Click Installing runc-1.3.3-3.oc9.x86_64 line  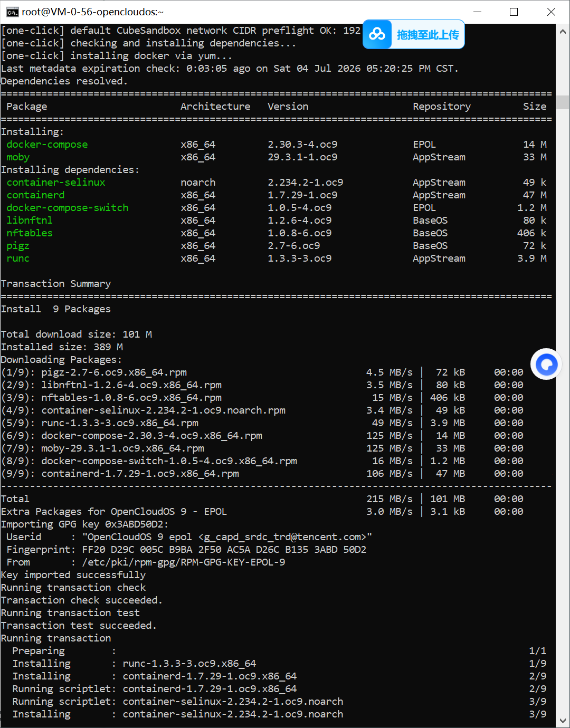click(x=279, y=664)
